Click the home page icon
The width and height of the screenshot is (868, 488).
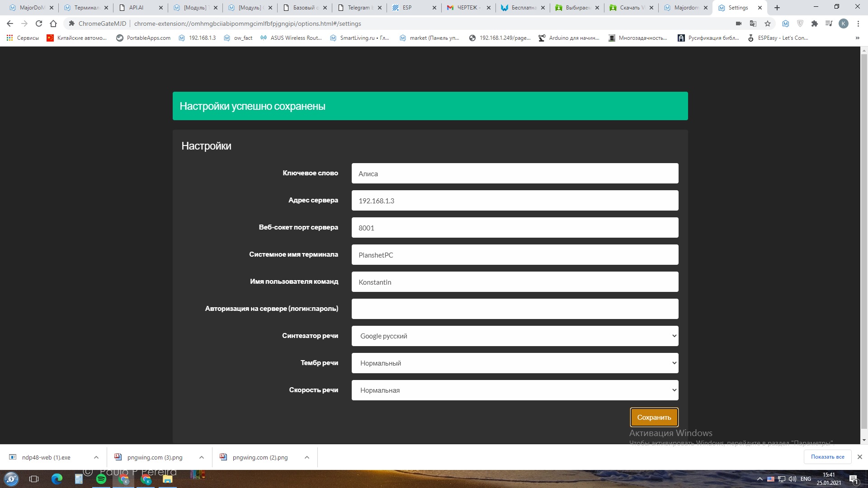[x=53, y=23]
